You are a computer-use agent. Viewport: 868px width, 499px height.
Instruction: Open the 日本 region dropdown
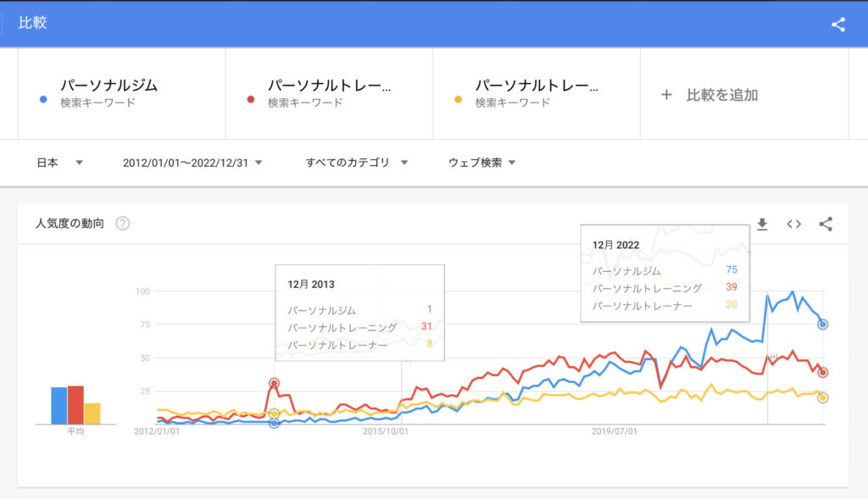(x=59, y=163)
